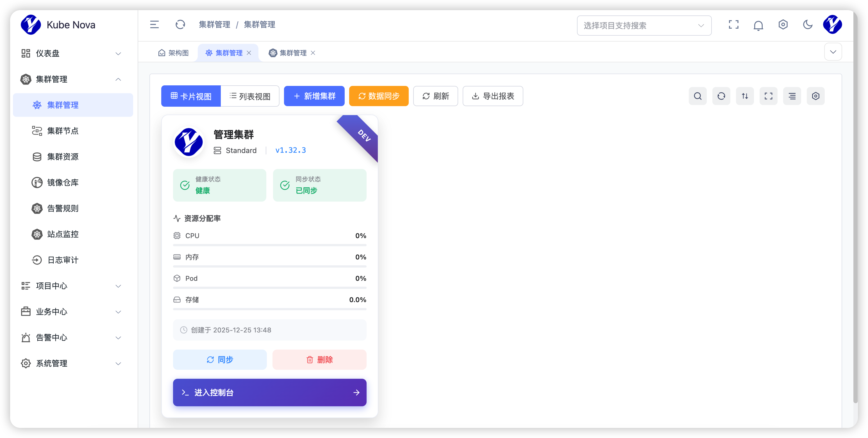Collapse sidebar using the hamburger icon

click(154, 25)
